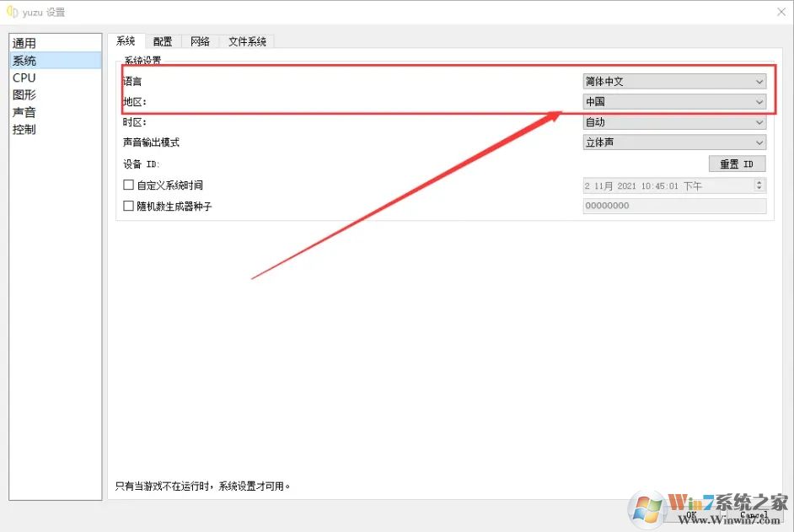The image size is (794, 532).
Task: Click the 设备 ID label
Action: 142,164
